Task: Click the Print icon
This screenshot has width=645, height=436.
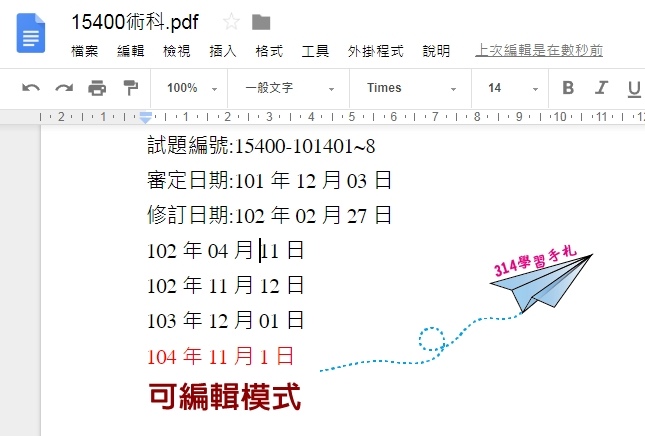Action: tap(97, 88)
